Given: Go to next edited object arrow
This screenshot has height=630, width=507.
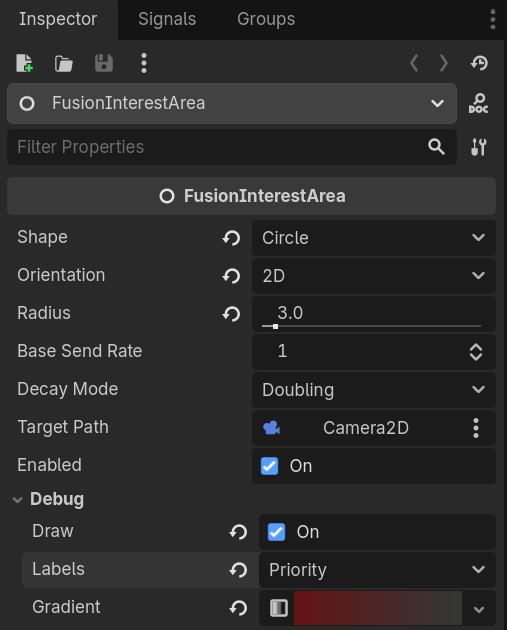Looking at the screenshot, I should pos(444,63).
